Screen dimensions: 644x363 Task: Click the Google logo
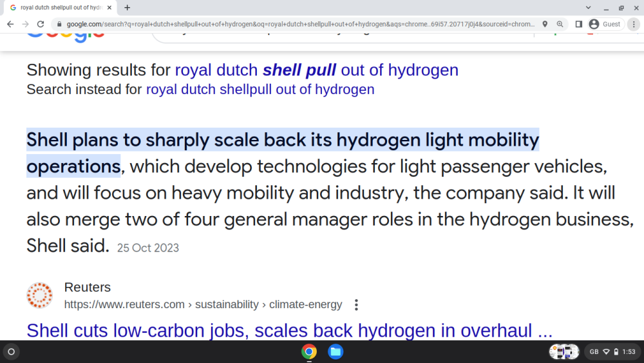[x=66, y=37]
